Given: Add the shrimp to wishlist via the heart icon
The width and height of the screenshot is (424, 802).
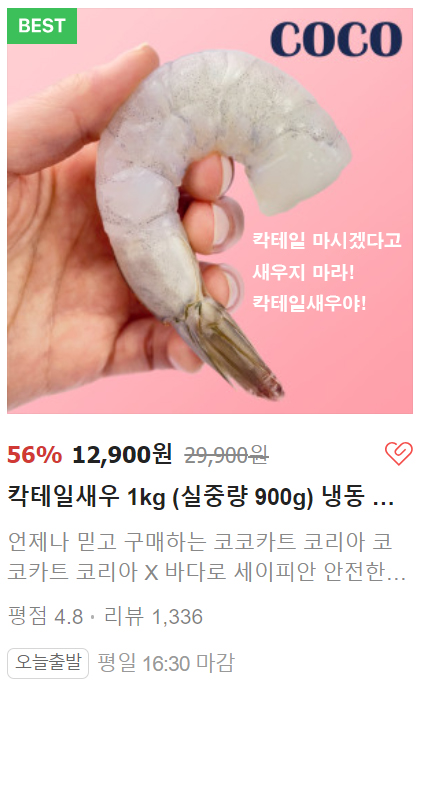Looking at the screenshot, I should pos(398,454).
